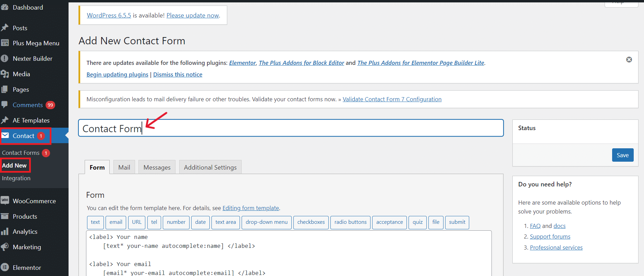Switch to the Messages tab
This screenshot has height=276, width=644.
pos(157,167)
